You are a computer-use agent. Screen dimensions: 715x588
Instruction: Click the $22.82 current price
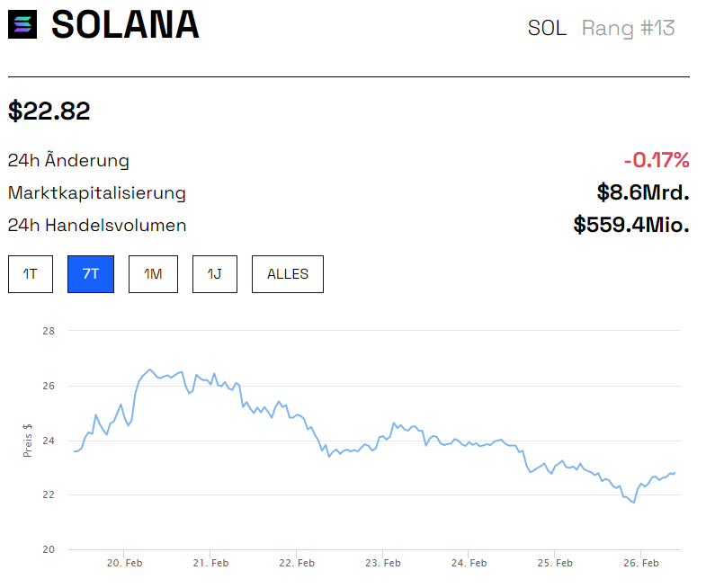[49, 111]
